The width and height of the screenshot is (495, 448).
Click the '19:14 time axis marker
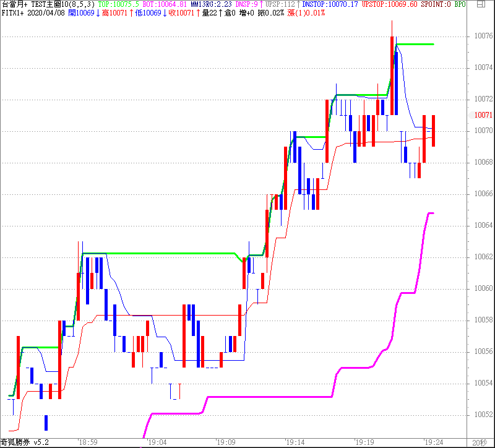[294, 442]
